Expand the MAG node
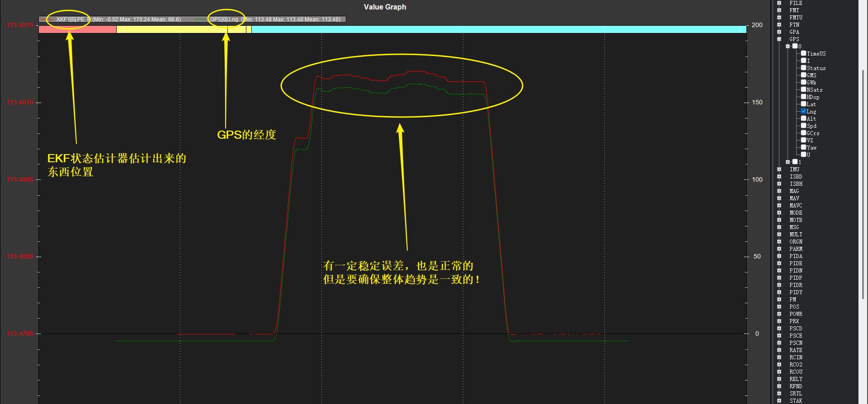868x404 pixels. 779,191
